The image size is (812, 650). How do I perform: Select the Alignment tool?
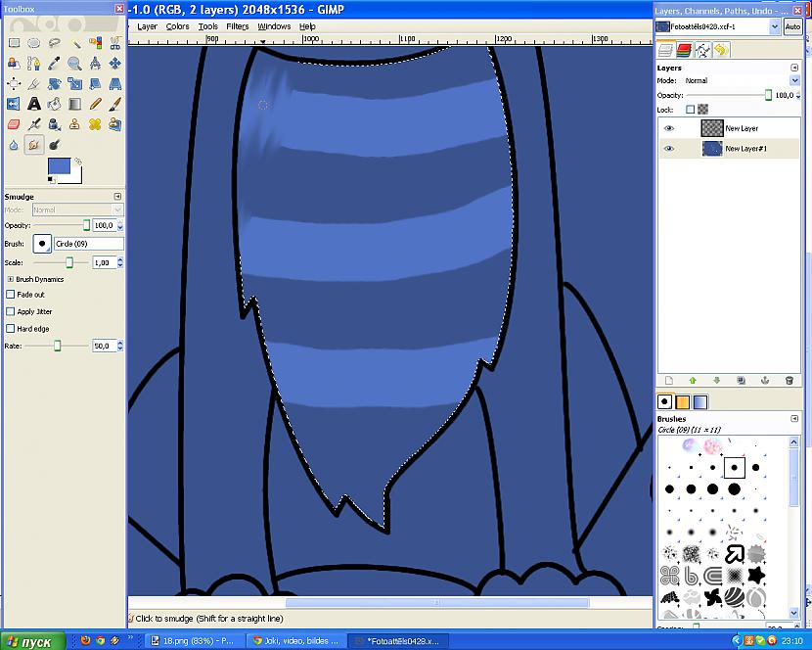coord(14,83)
